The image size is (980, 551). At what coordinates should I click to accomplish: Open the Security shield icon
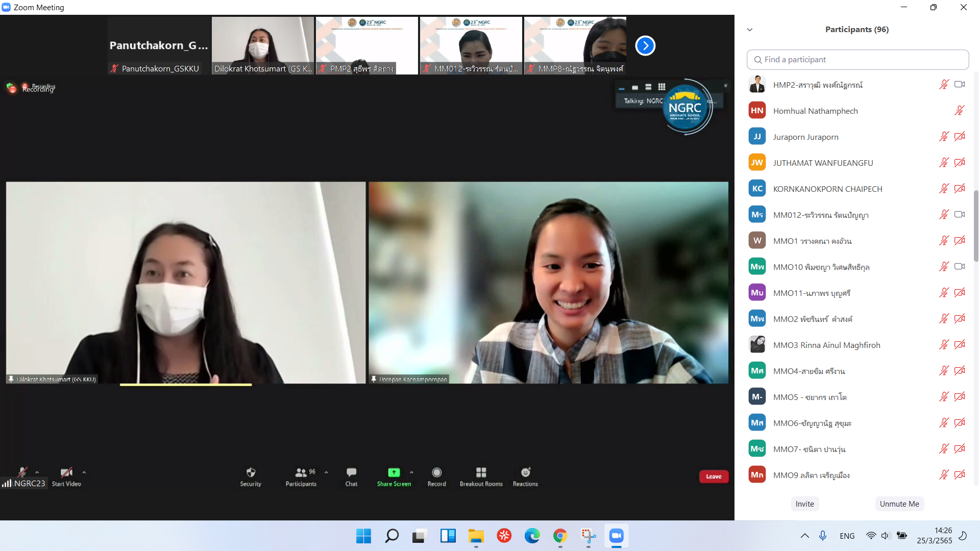pos(251,472)
